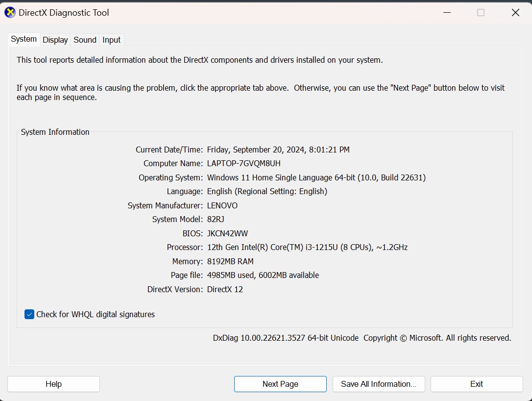The width and height of the screenshot is (532, 401).
Task: Close the window with the X button
Action: 515,13
